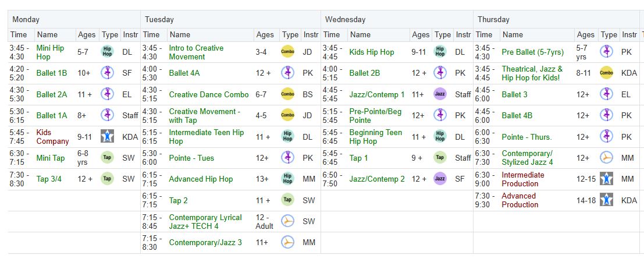Viewport: 644px width, 269px height.
Task: Click the Hip Hop icon beside Advanced Hip Hop
Action: pos(287,179)
